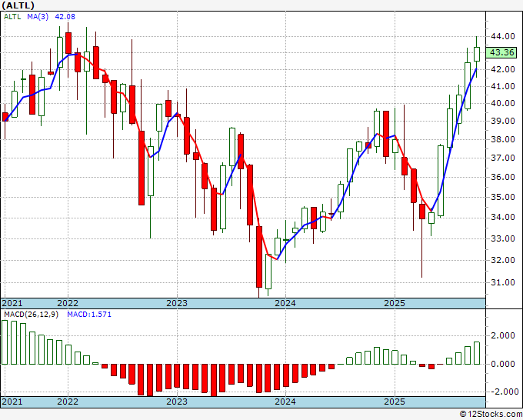The width and height of the screenshot is (523, 420).
Task: Click the 36.00 price axis label
Action: (x=502, y=177)
